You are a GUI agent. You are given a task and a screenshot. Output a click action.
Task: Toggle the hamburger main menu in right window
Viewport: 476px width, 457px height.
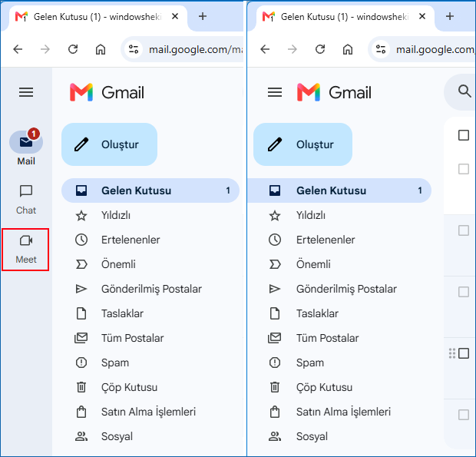[x=275, y=92]
